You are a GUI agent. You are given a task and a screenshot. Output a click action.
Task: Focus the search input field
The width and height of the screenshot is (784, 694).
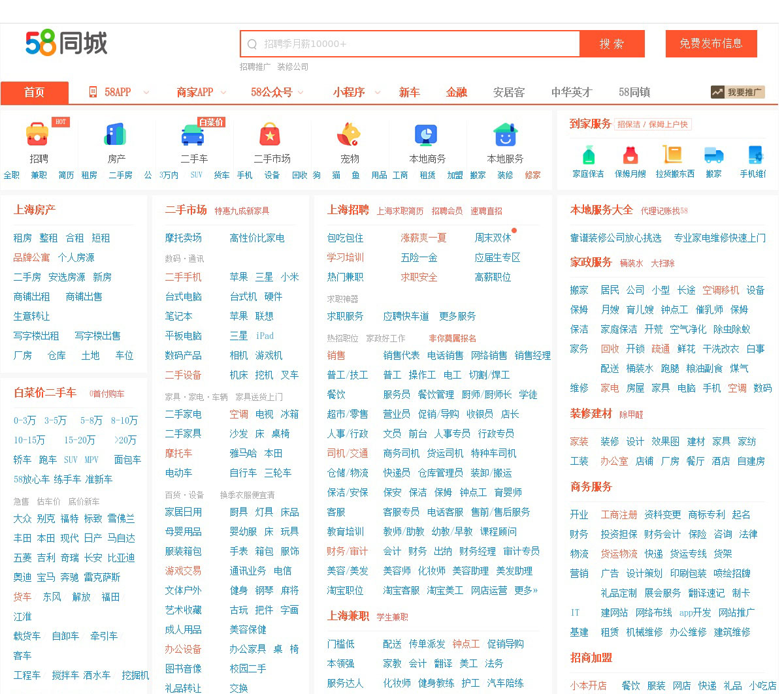[x=410, y=44]
